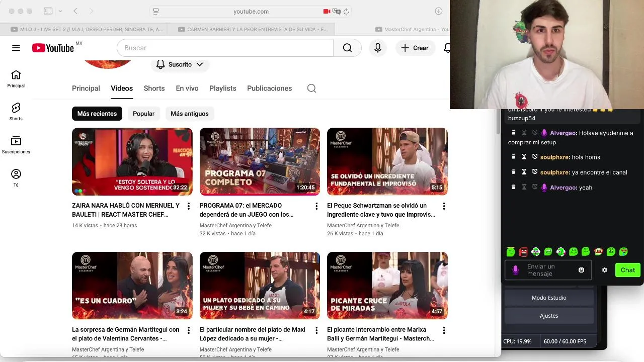Show Safari downloads icon
This screenshot has height=362, width=644.
[x=438, y=11]
